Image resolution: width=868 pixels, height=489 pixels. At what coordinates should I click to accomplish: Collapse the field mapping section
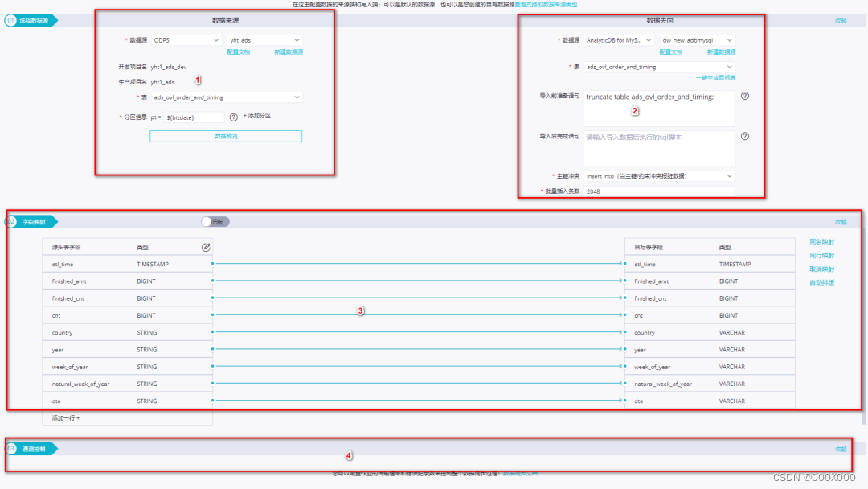point(841,221)
